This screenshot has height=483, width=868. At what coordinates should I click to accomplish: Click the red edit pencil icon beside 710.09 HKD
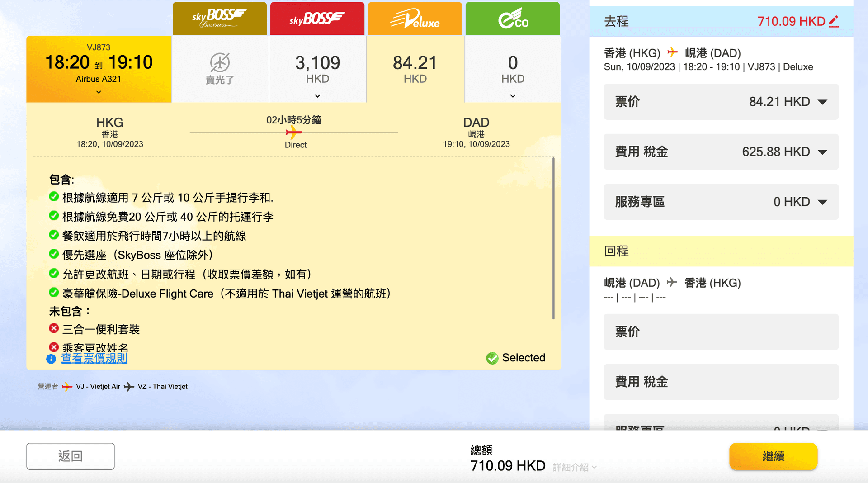point(834,21)
